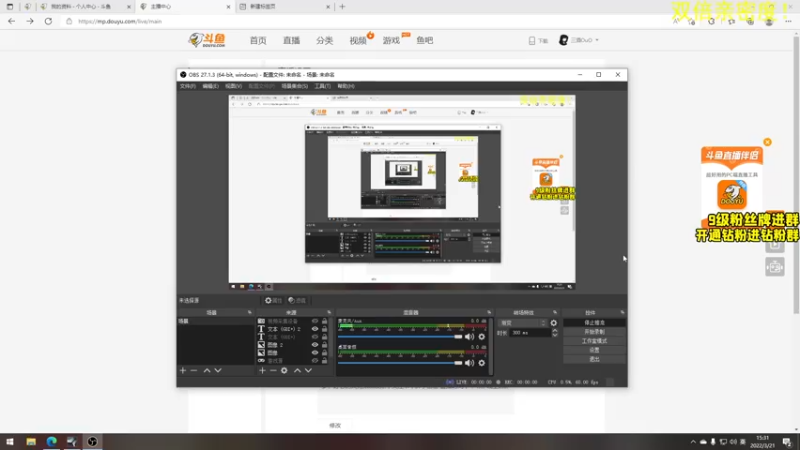Undock the Audio Mixer panel via header icon
The height and width of the screenshot is (450, 800).
click(489, 312)
